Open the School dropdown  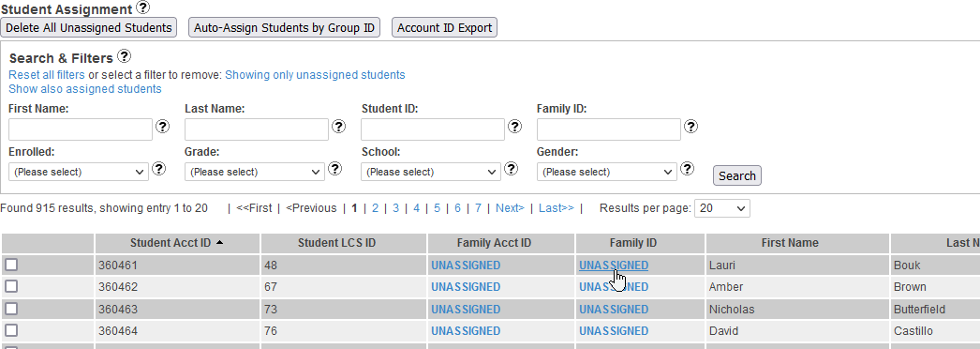coord(431,172)
